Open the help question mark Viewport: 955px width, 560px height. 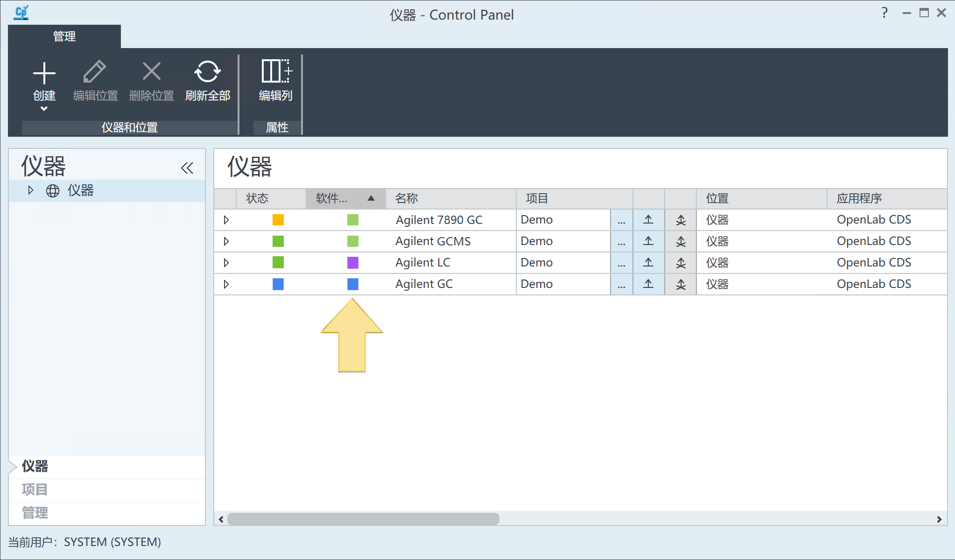pyautogui.click(x=885, y=13)
